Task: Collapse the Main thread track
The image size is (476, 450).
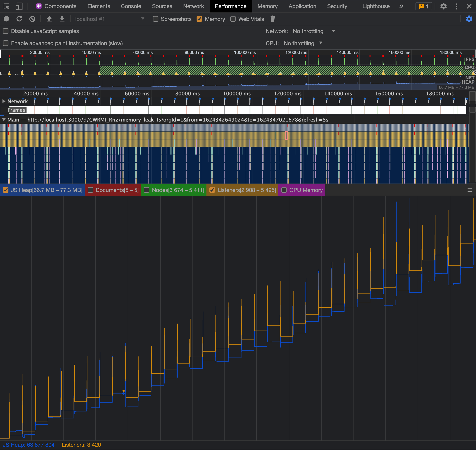Action: 4,120
